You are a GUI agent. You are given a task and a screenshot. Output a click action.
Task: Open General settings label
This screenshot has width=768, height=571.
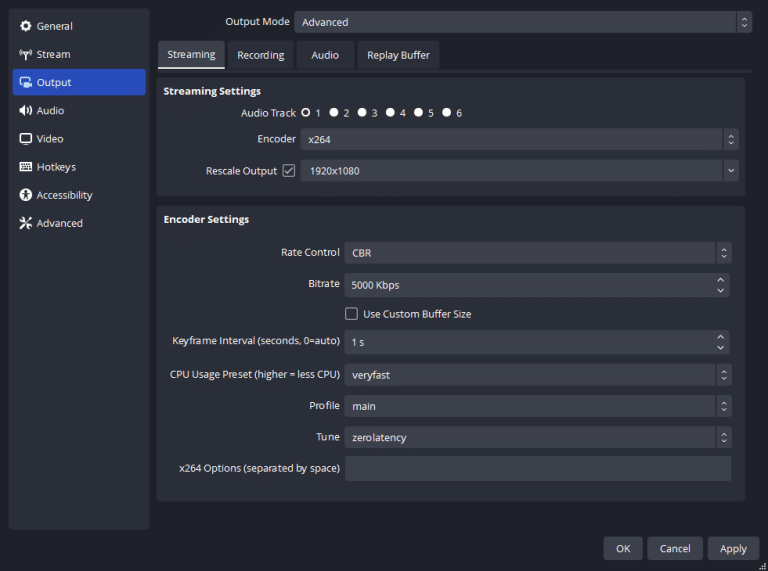click(54, 26)
